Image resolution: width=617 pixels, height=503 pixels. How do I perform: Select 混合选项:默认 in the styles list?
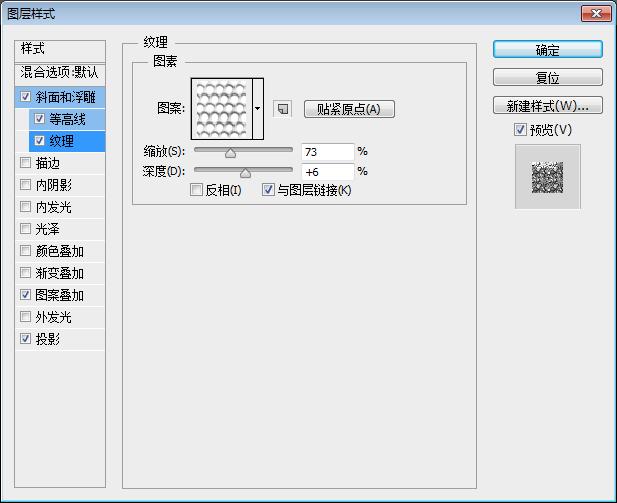(60, 72)
